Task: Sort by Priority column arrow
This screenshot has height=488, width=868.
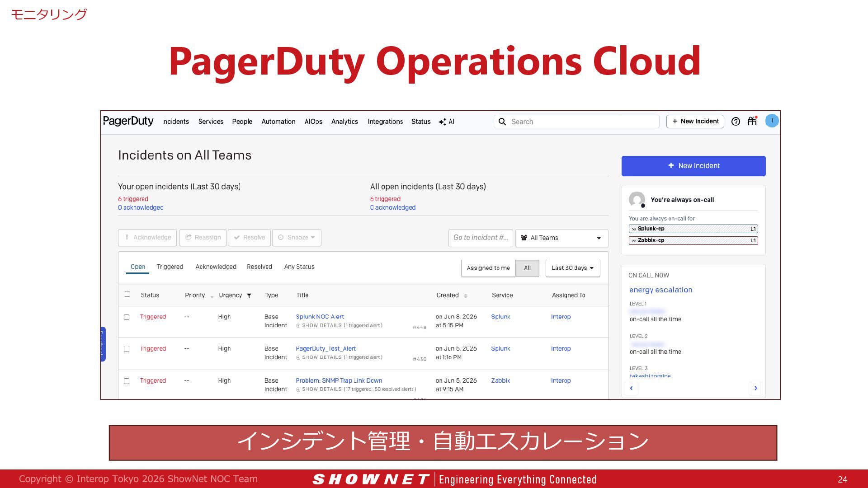Action: pos(212,296)
